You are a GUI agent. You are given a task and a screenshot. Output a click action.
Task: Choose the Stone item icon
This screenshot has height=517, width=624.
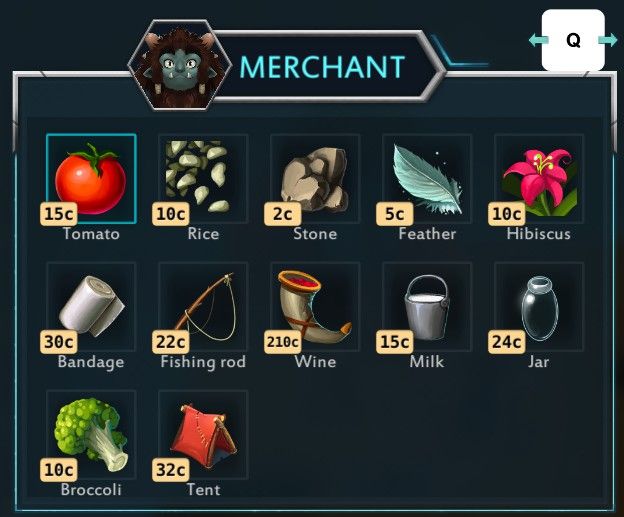tap(315, 179)
